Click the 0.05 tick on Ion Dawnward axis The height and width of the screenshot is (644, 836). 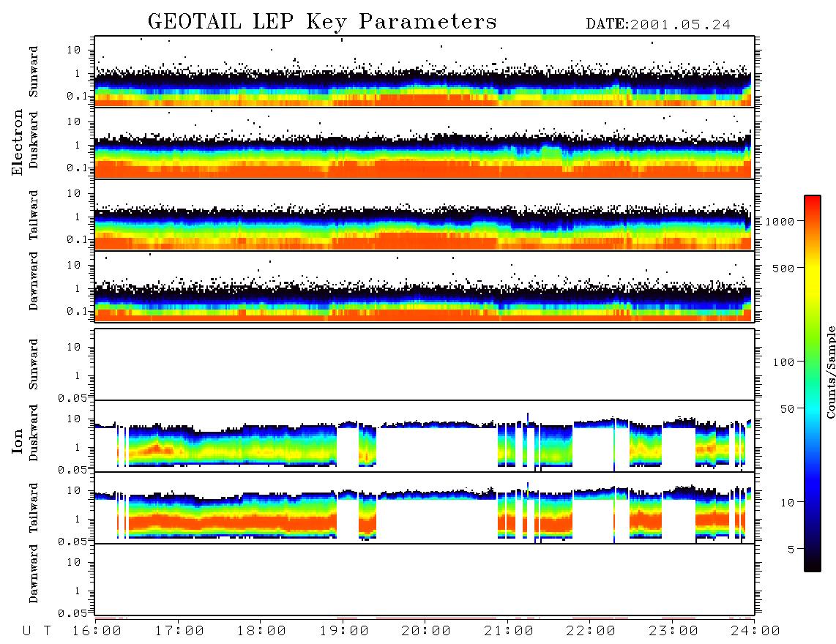pyautogui.click(x=72, y=613)
